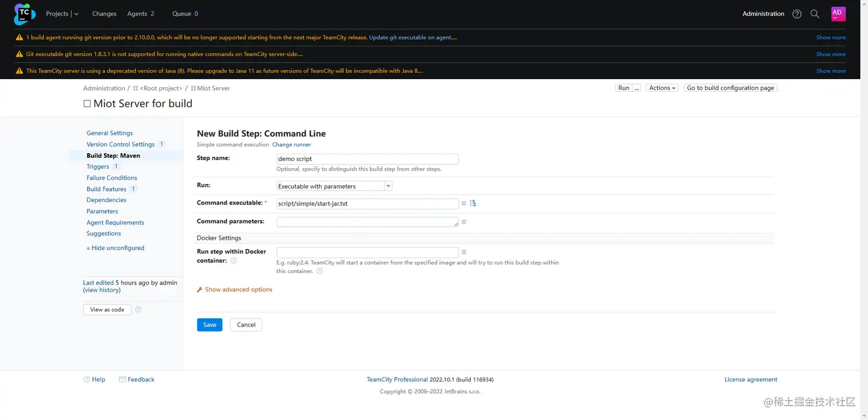Click the Root project breadcrumb icon

pyautogui.click(x=135, y=88)
